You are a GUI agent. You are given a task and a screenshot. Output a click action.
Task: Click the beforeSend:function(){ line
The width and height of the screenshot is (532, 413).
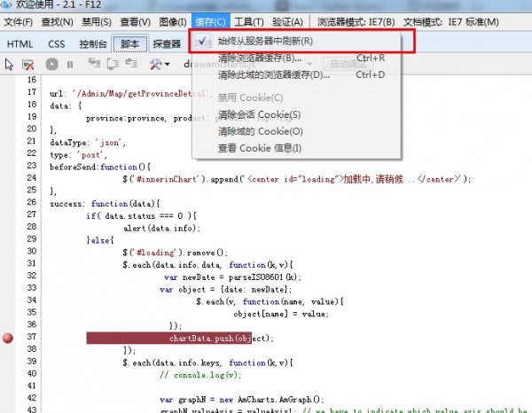[x=100, y=167]
